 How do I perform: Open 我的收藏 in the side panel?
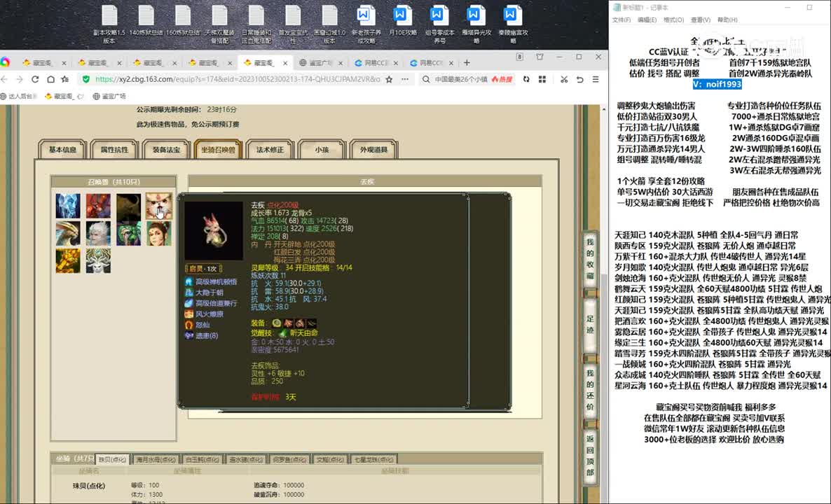tap(590, 258)
